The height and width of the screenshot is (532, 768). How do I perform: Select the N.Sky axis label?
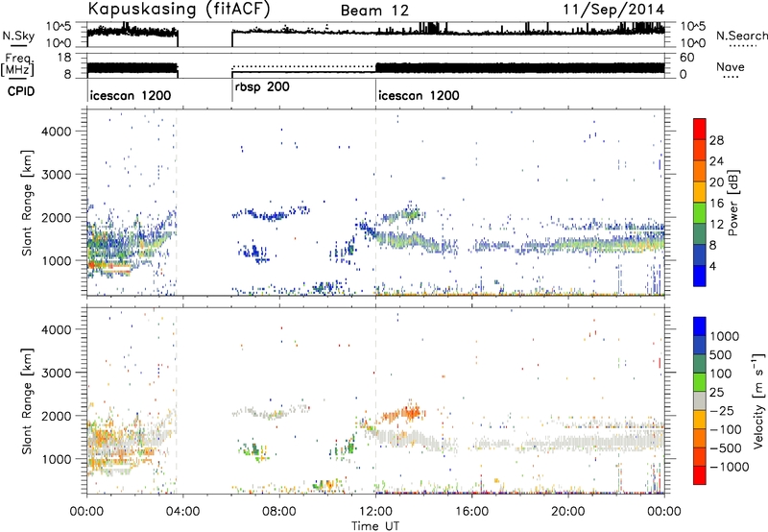tap(18, 36)
